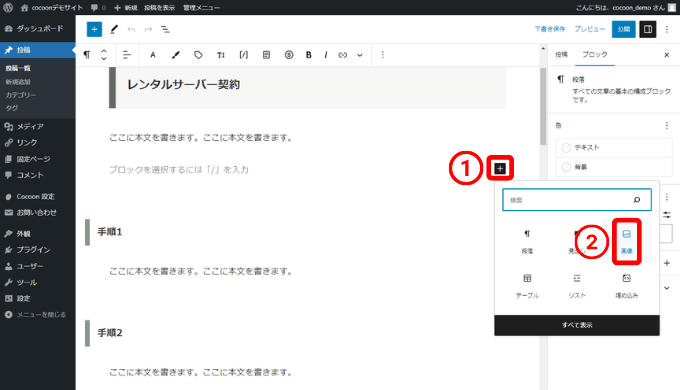
Task: Open block options three-dot menu
Action: coord(382,55)
